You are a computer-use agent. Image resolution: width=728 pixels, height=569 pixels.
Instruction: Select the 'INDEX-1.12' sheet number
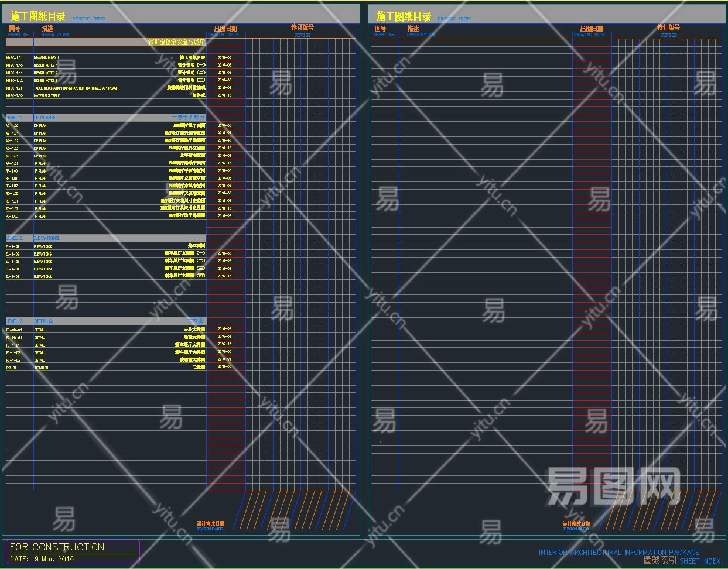(14, 81)
